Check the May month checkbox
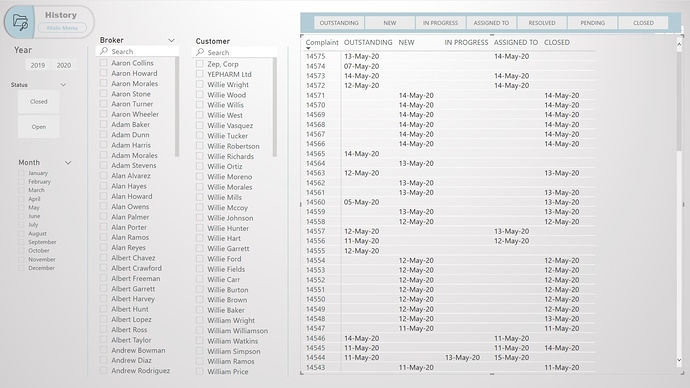This screenshot has height=388, width=690. 21,208
